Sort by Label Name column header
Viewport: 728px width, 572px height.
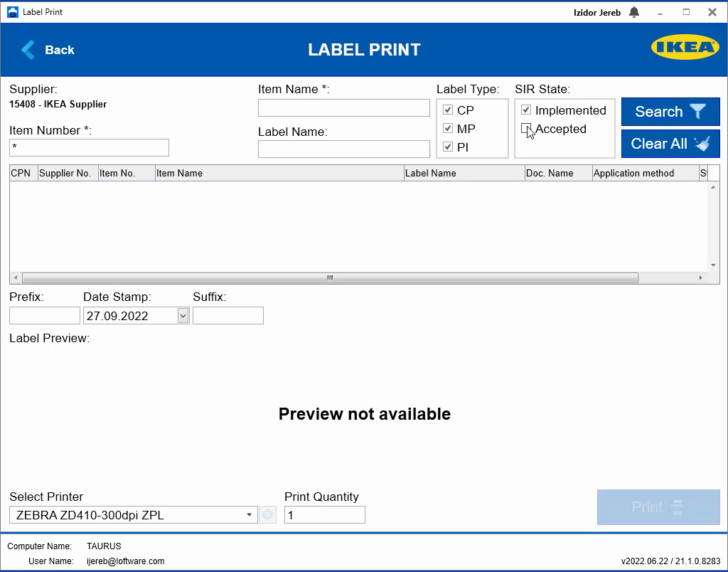click(464, 174)
